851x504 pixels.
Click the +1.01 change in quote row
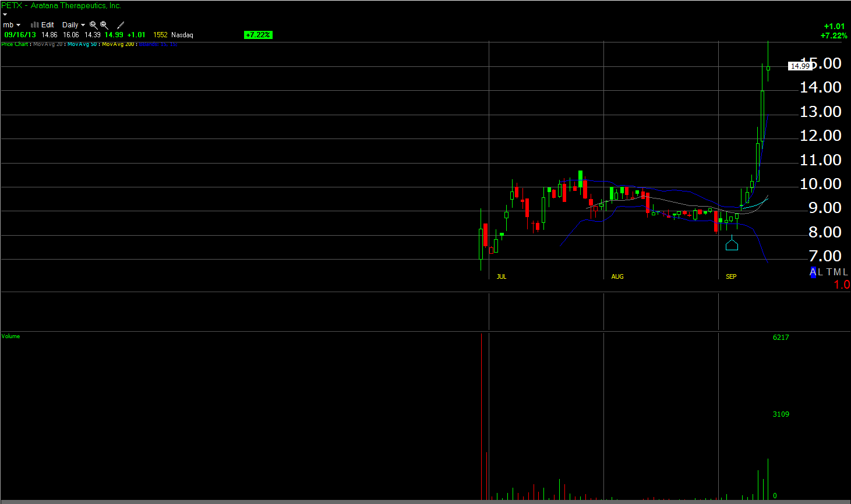[136, 35]
